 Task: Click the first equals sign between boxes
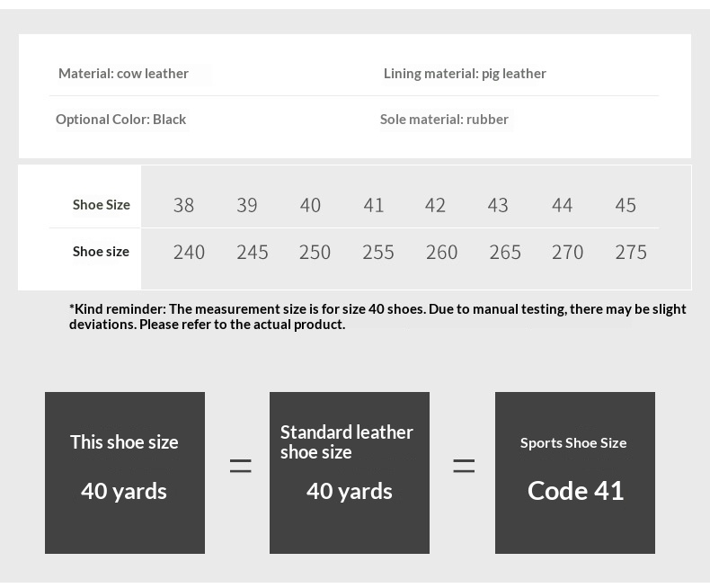(x=241, y=466)
